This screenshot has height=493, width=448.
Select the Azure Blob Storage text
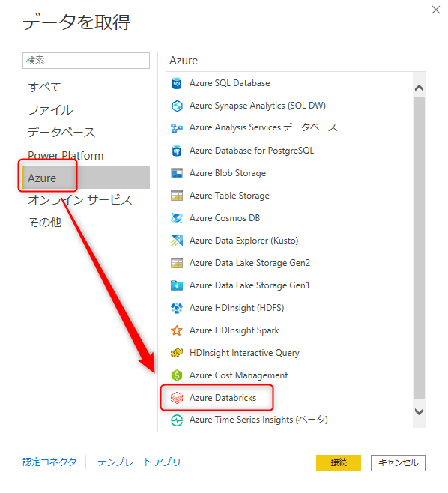[228, 173]
